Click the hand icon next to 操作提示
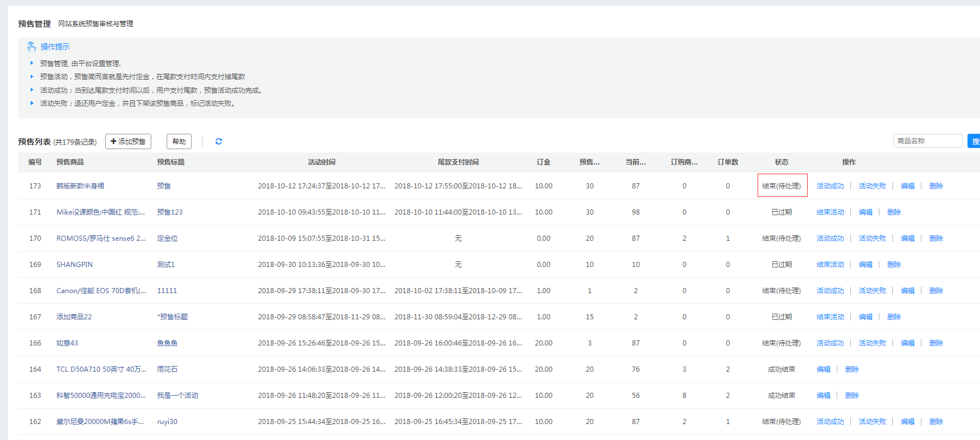This screenshot has width=980, height=440. pyautogui.click(x=31, y=47)
